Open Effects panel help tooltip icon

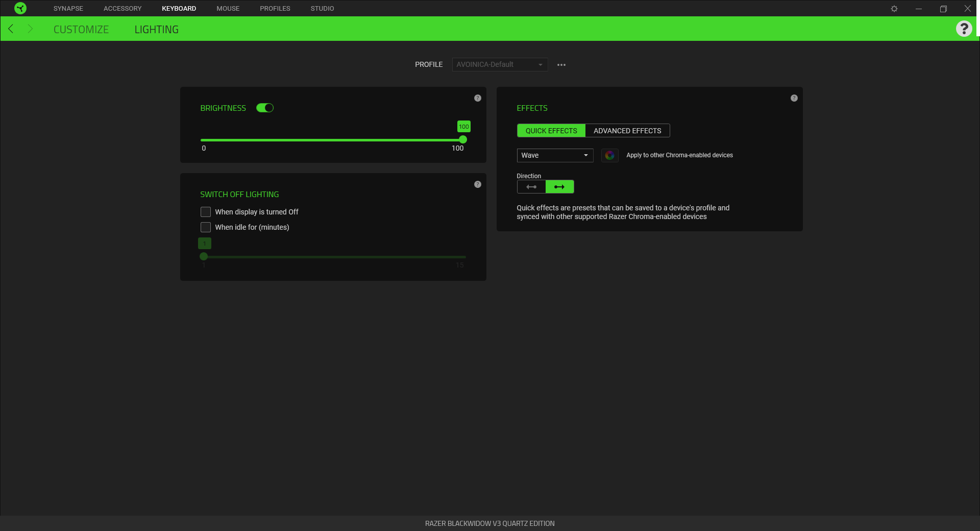(794, 98)
